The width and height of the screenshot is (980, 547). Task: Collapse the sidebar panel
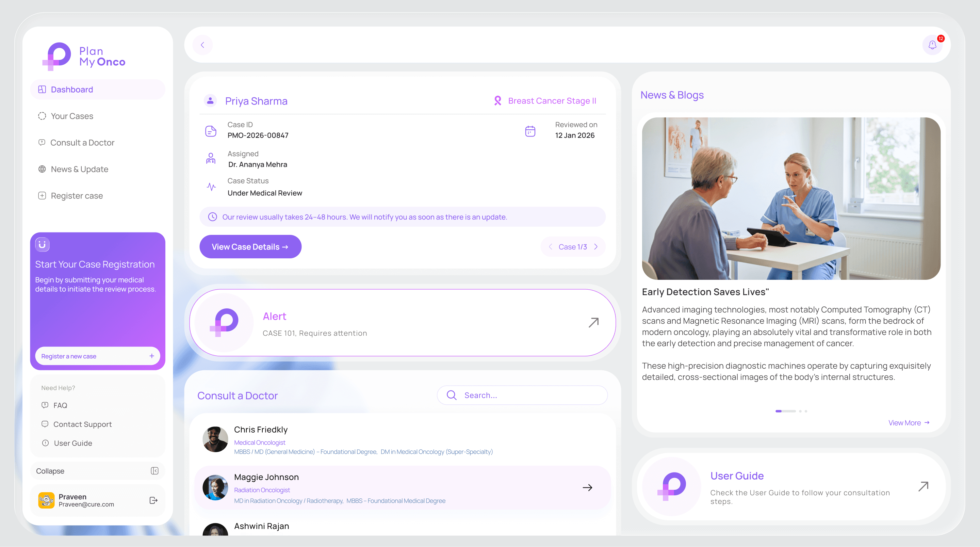click(154, 471)
